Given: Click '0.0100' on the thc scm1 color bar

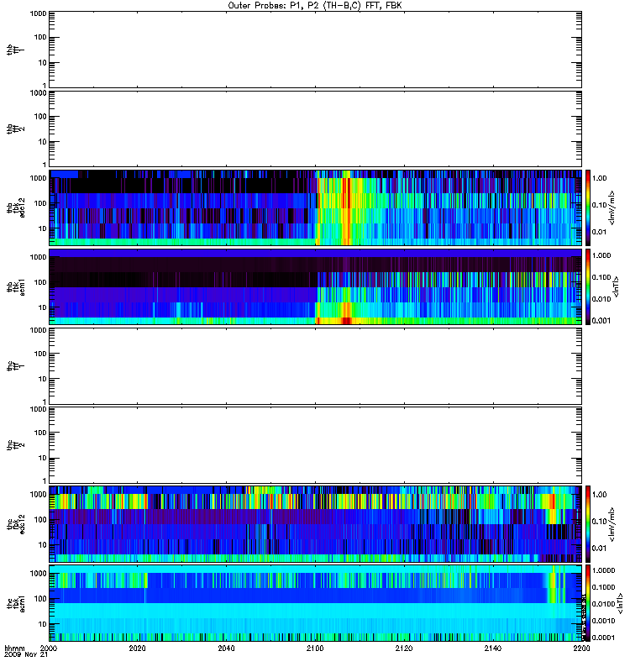Looking at the screenshot, I should click(x=603, y=604).
